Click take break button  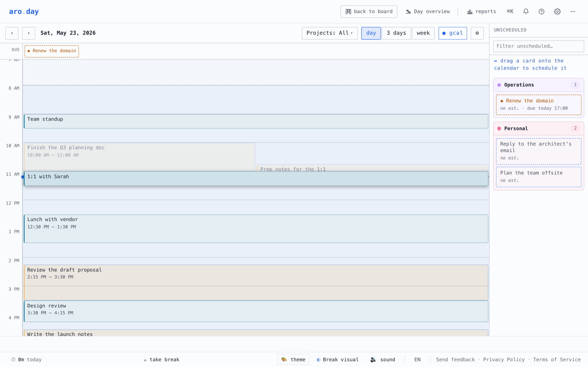pos(162,360)
